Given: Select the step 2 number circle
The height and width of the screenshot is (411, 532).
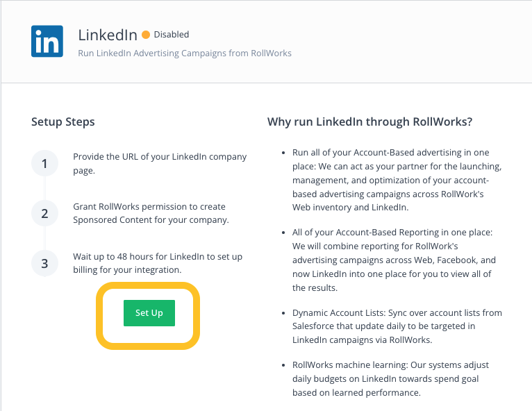Looking at the screenshot, I should coord(44,213).
